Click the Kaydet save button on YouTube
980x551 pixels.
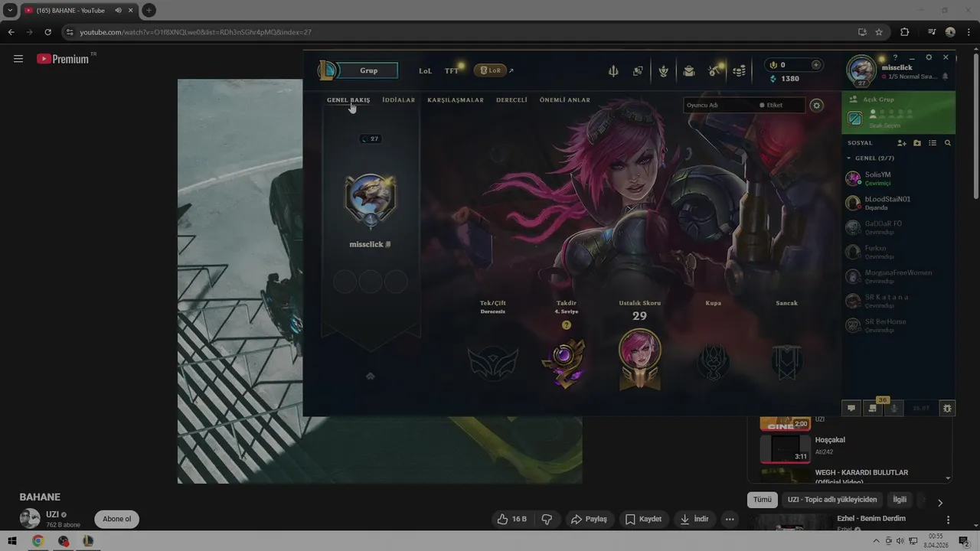(x=643, y=519)
